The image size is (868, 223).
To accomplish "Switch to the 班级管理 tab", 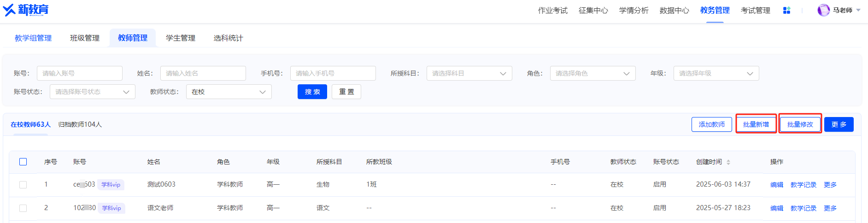I will (x=85, y=38).
